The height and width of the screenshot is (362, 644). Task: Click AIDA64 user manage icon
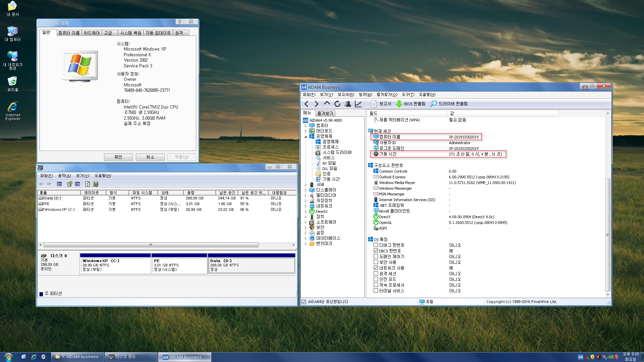point(348,104)
